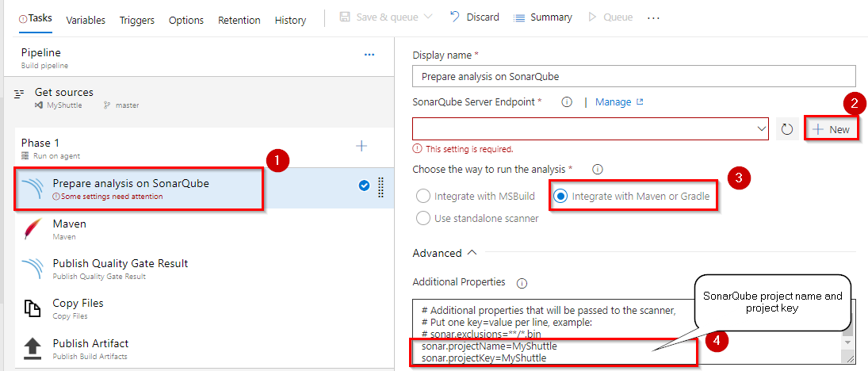
Task: Open the Triggers tab
Action: tap(136, 21)
